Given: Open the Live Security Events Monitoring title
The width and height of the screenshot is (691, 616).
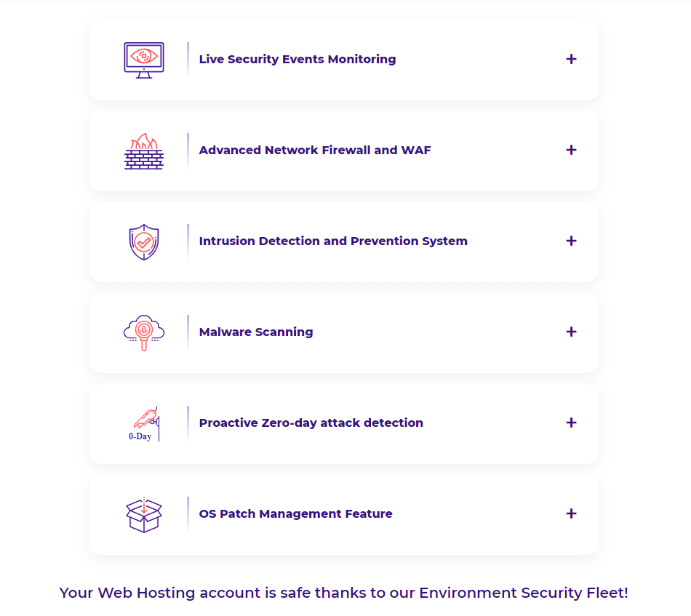Looking at the screenshot, I should 297,59.
